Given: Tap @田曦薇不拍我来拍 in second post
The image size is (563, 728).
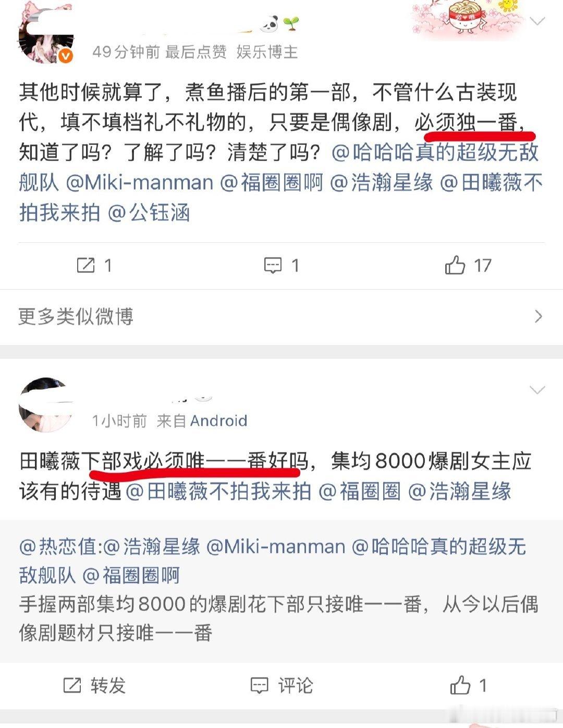Looking at the screenshot, I should 218,491.
